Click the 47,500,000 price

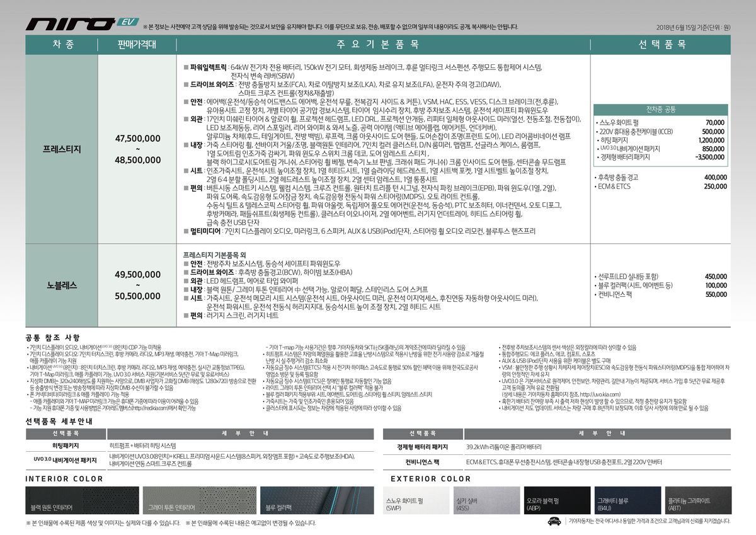click(x=138, y=138)
